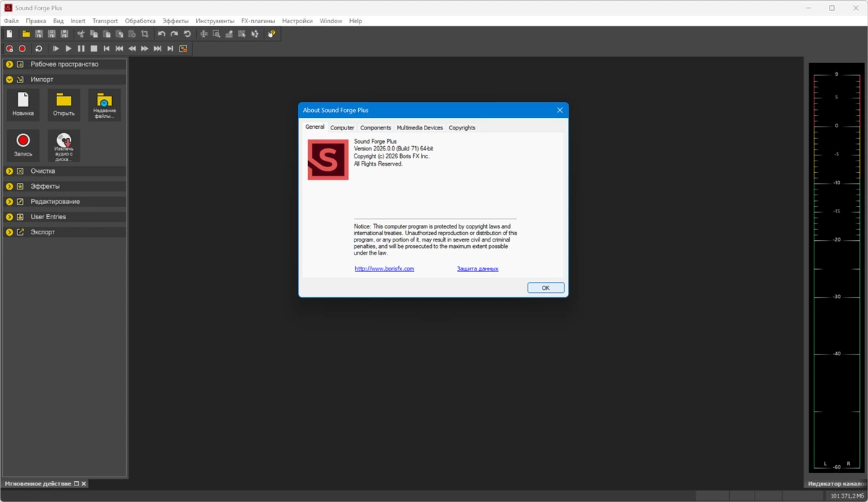This screenshot has height=502, width=868.
Task: Click the scissors Cut icon
Action: (81, 34)
